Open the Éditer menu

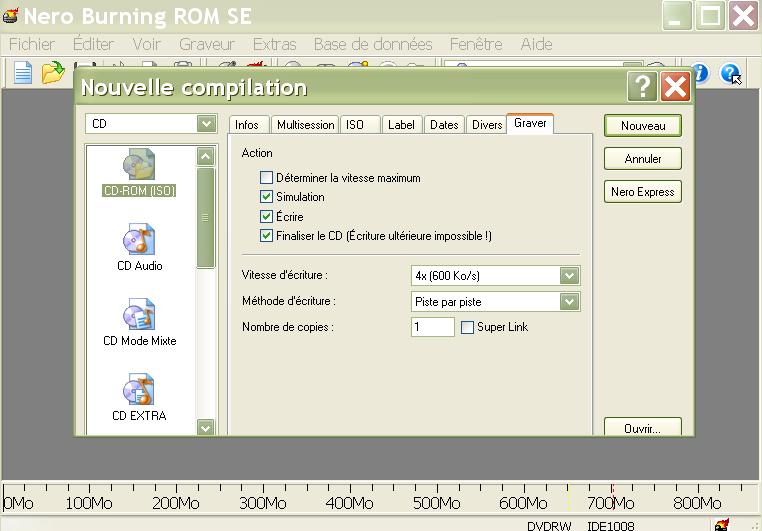(x=93, y=44)
